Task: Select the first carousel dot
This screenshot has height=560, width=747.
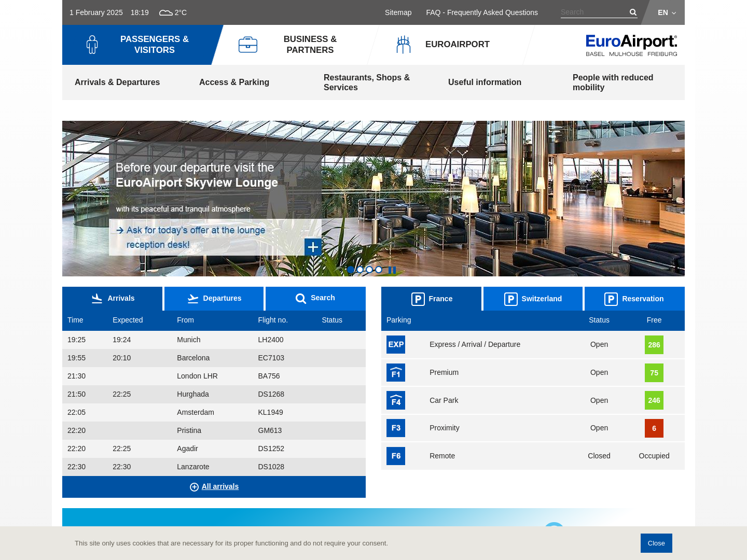Action: (x=351, y=270)
